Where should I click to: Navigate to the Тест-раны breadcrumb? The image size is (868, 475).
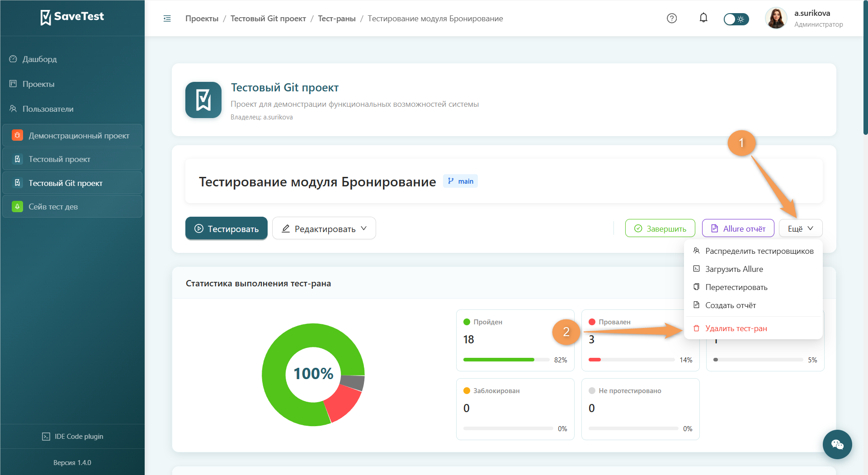point(337,19)
